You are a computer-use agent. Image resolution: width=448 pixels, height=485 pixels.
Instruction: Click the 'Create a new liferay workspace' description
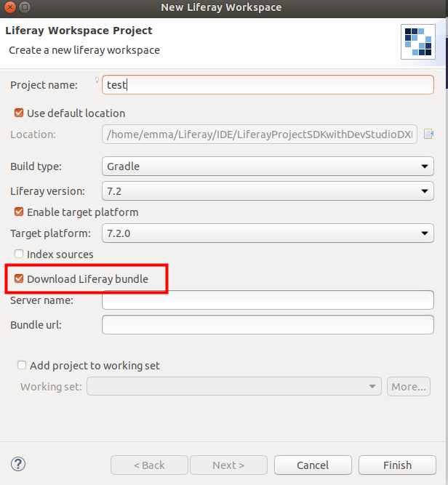pos(84,50)
